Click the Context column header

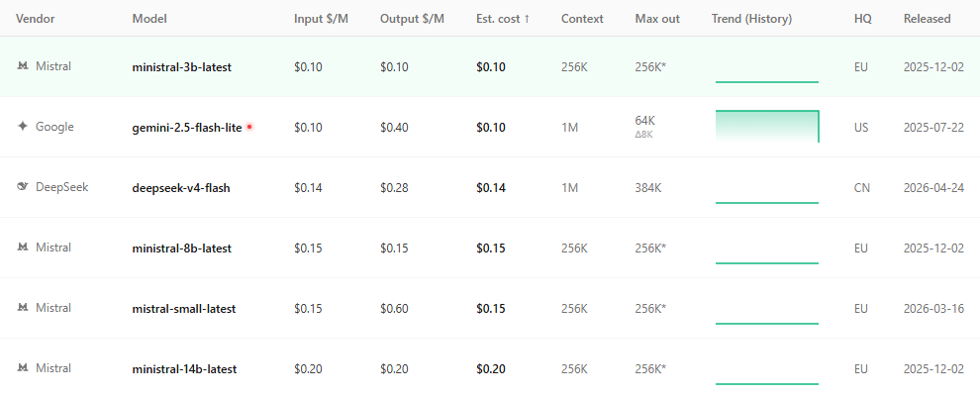tap(582, 19)
